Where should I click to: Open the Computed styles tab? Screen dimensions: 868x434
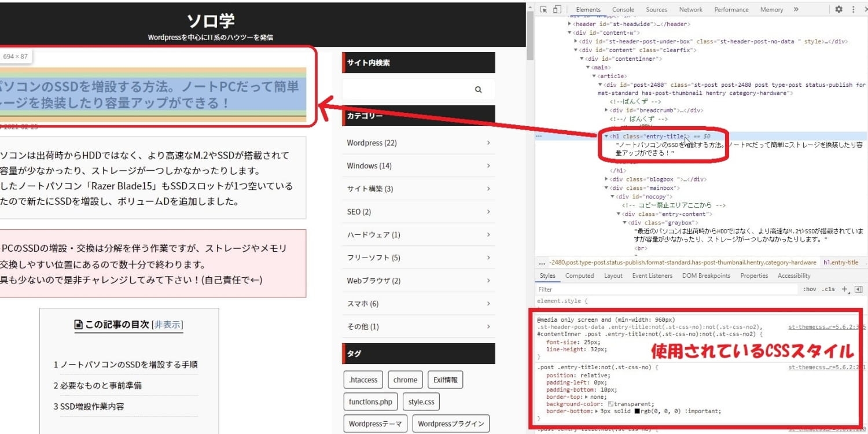pyautogui.click(x=579, y=275)
